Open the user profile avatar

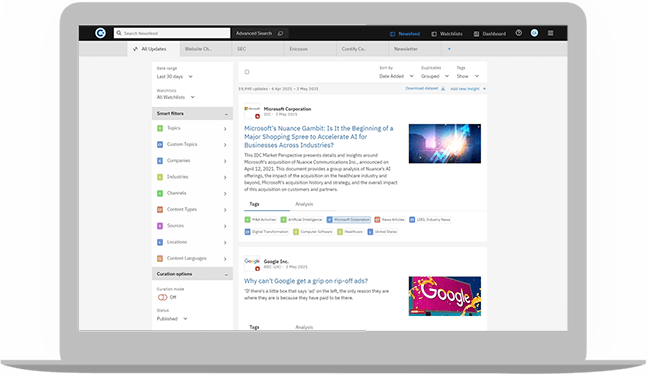pyautogui.click(x=534, y=33)
